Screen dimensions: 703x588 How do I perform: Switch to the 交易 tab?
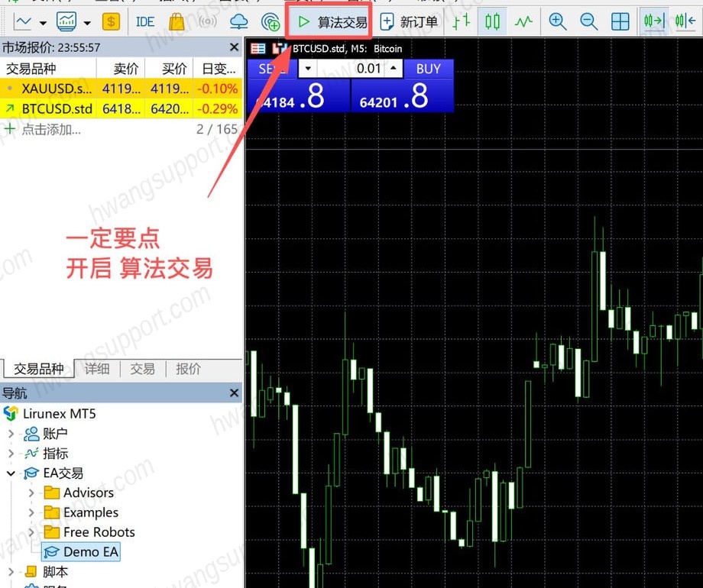(143, 368)
